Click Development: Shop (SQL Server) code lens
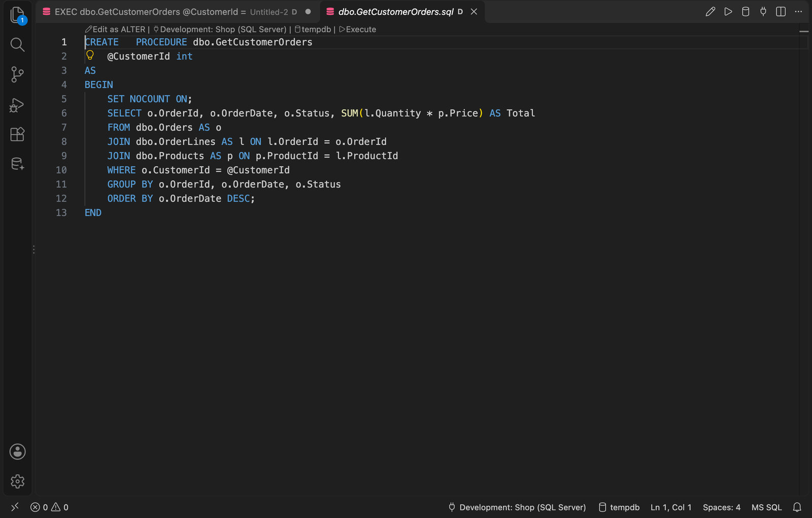 [220, 29]
